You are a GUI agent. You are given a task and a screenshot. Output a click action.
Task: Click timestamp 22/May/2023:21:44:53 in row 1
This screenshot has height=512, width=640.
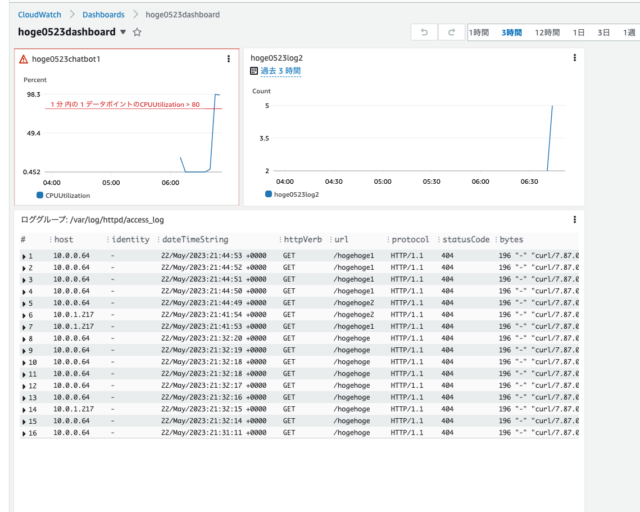213,256
